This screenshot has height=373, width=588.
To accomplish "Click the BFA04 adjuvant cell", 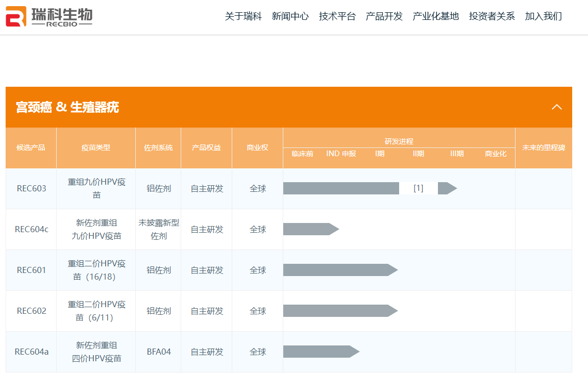I will [158, 352].
